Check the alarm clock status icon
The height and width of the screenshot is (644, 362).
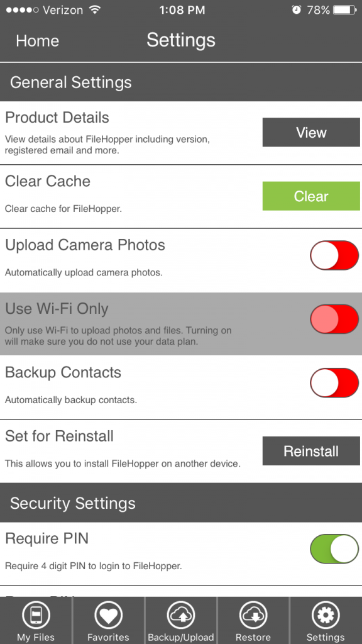point(297,10)
